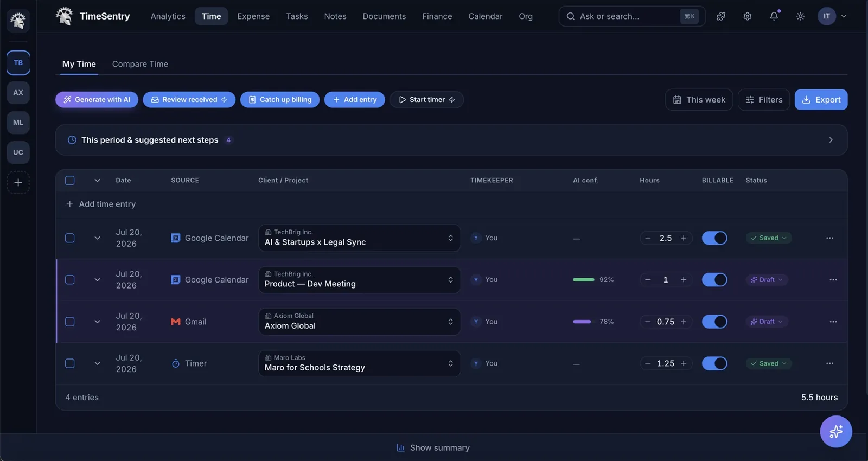The width and height of the screenshot is (868, 461).
Task: Click Generate with AI button
Action: (x=97, y=100)
